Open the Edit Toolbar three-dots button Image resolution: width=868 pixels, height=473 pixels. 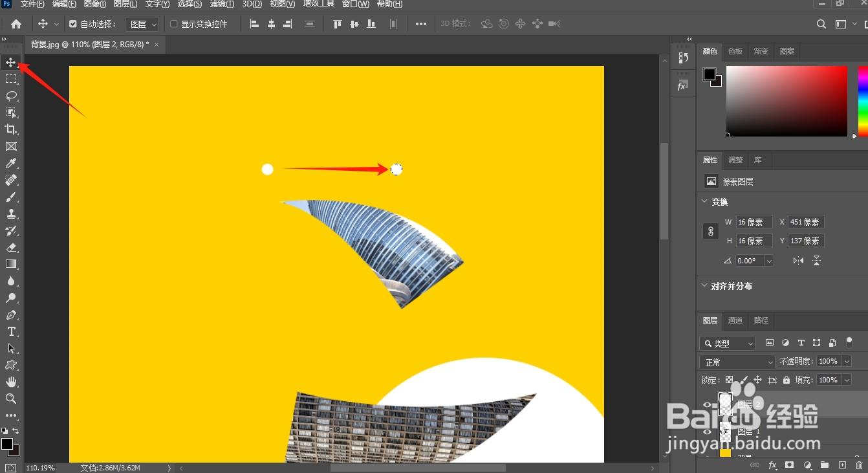[11, 415]
